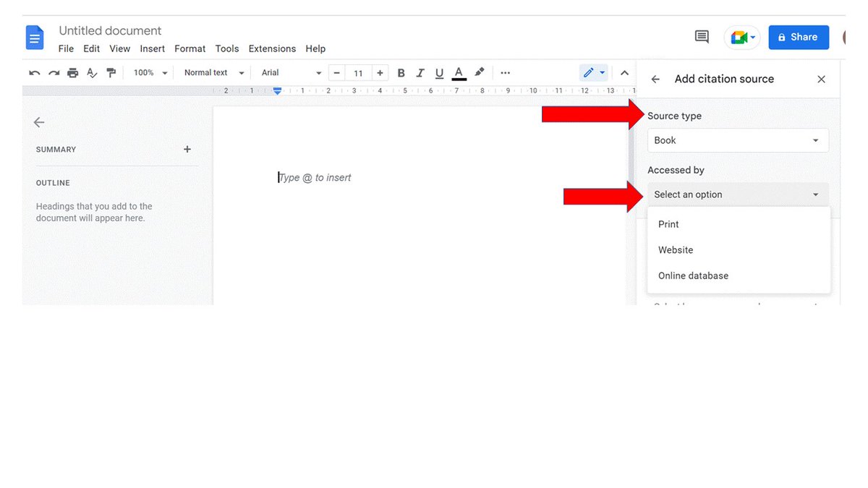Toggle italic formatting
Screen dimensions: 868x488
tap(420, 72)
